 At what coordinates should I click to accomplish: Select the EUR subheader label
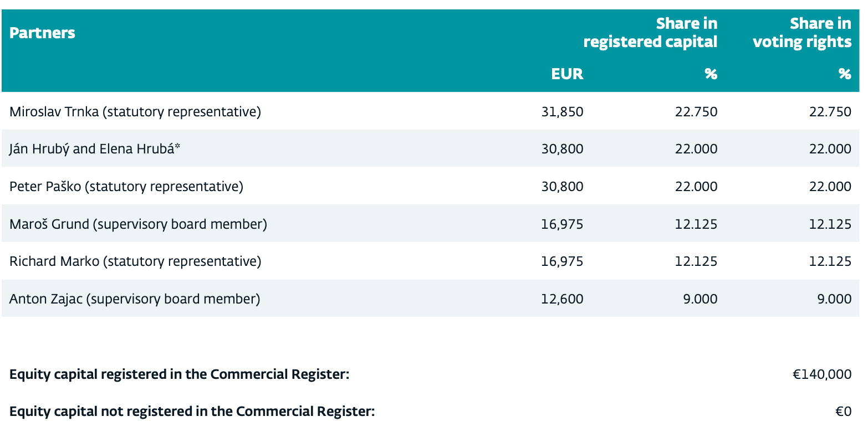(567, 74)
